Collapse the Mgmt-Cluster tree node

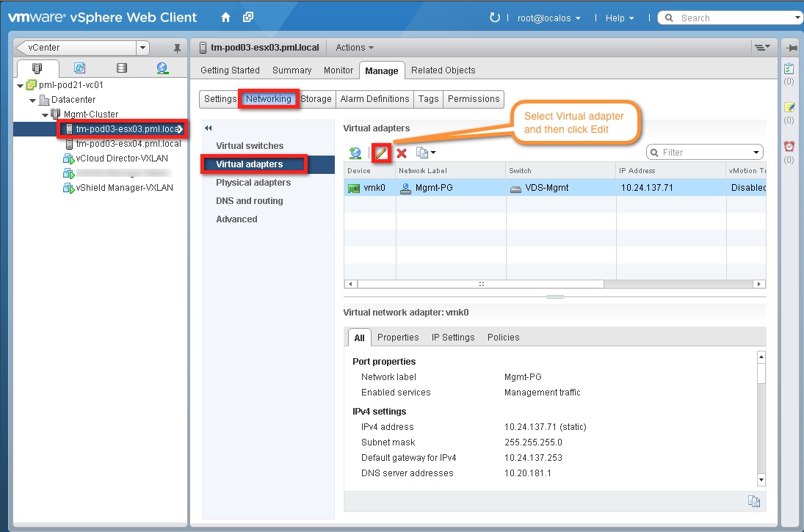coord(45,115)
